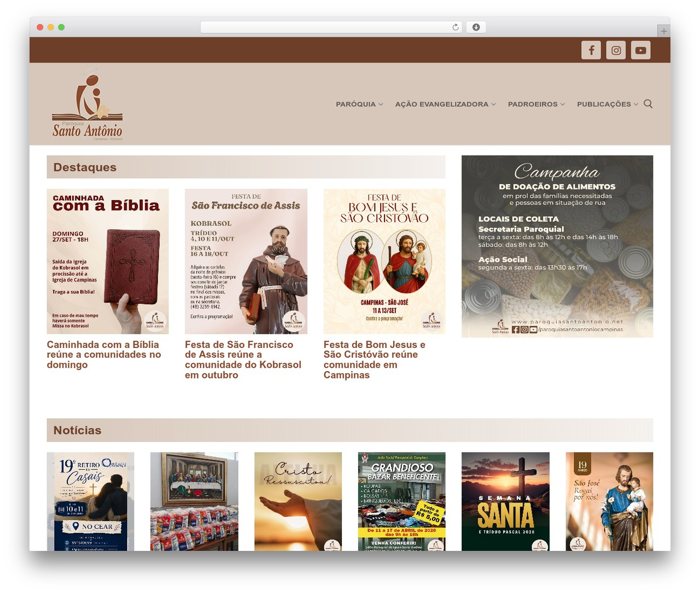Open the Publicações menu item

(604, 104)
